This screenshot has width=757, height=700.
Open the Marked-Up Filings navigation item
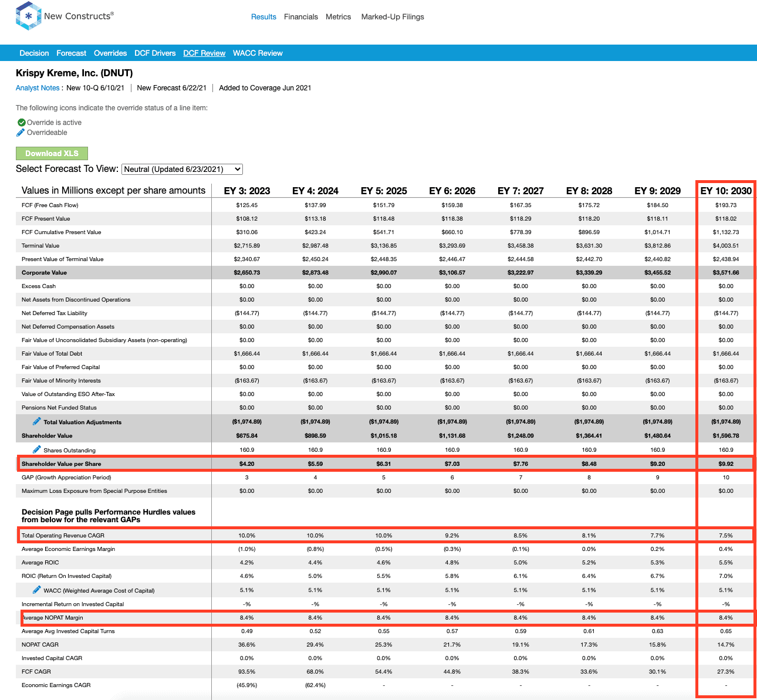click(x=393, y=17)
